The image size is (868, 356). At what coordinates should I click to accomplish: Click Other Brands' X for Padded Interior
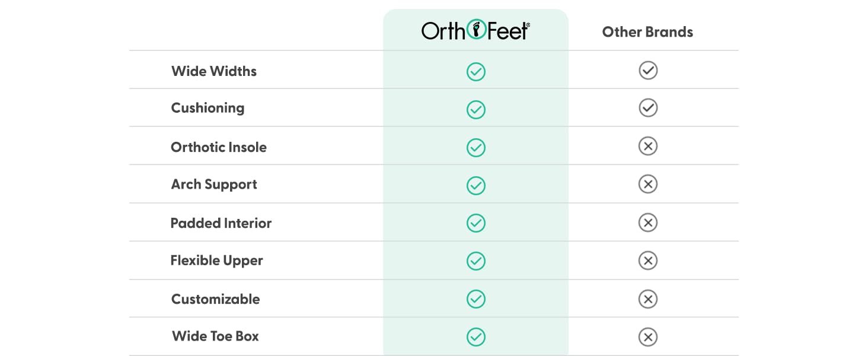click(648, 223)
